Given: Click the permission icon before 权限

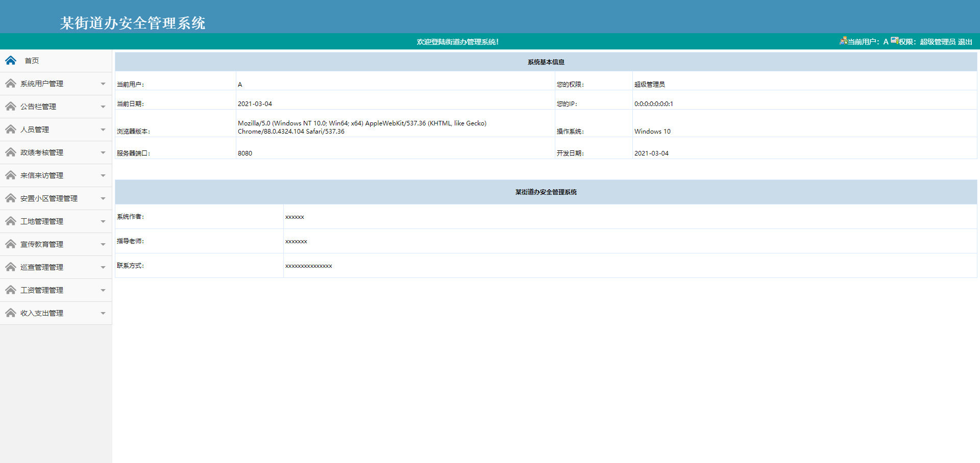Looking at the screenshot, I should (x=895, y=41).
